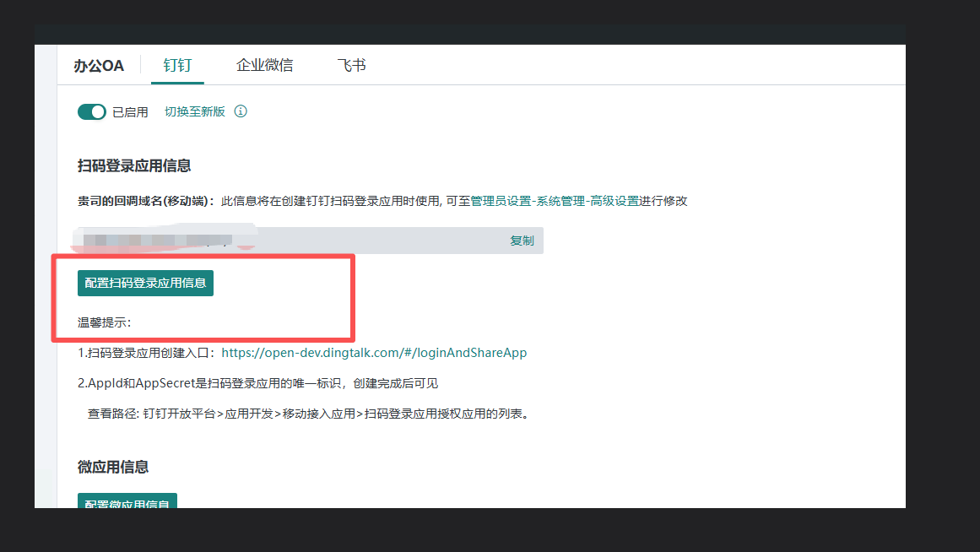Screen dimensions: 980x552
Task: Click the 办公OA heading
Action: tap(99, 66)
